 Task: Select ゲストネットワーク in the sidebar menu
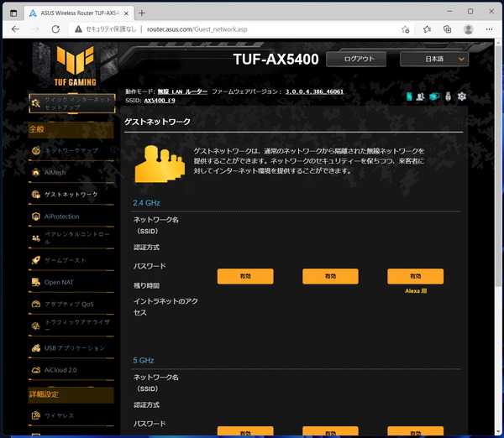(71, 195)
